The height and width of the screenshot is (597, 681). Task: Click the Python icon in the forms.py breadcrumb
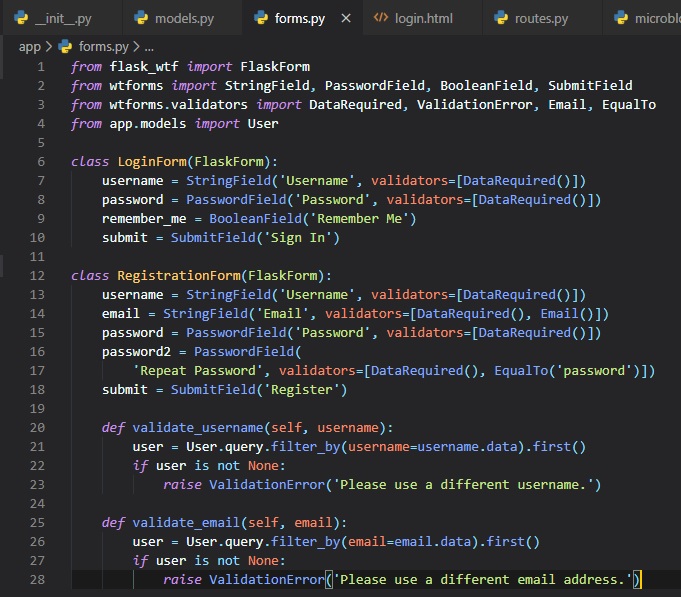(x=66, y=46)
